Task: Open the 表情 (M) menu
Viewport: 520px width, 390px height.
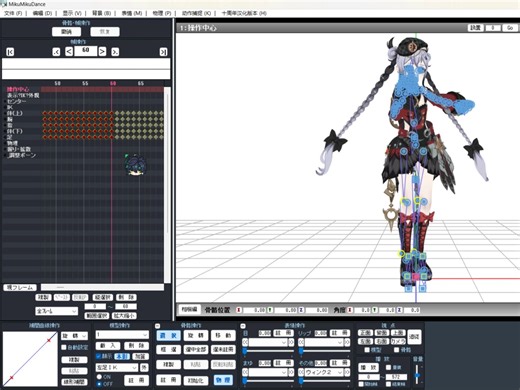Action: tap(132, 13)
